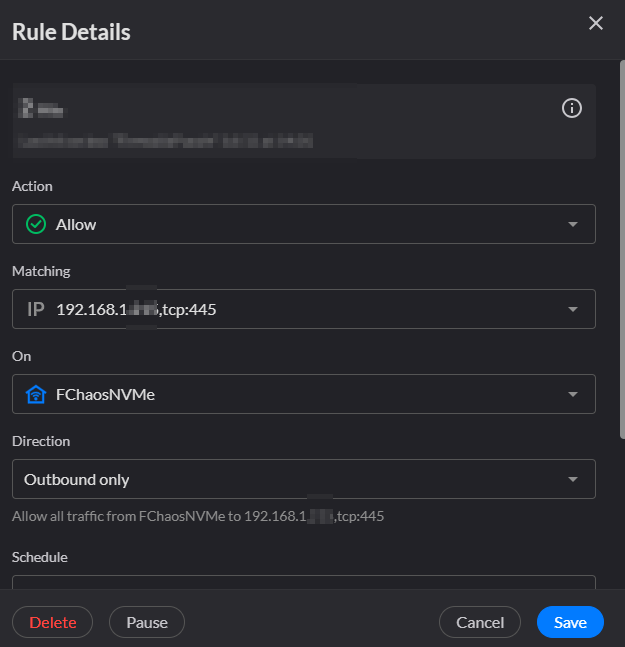This screenshot has width=625, height=647.
Task: Open the Matching dropdown arrow
Action: click(x=573, y=309)
